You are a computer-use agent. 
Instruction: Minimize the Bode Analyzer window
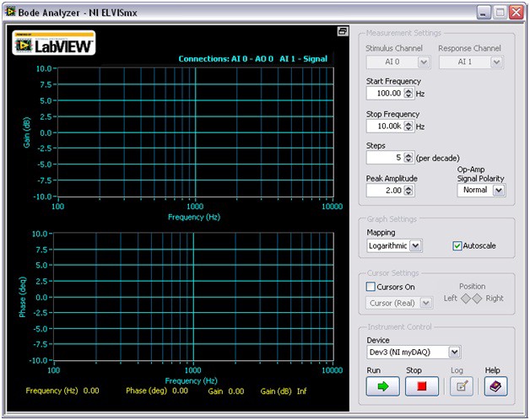coord(484,12)
